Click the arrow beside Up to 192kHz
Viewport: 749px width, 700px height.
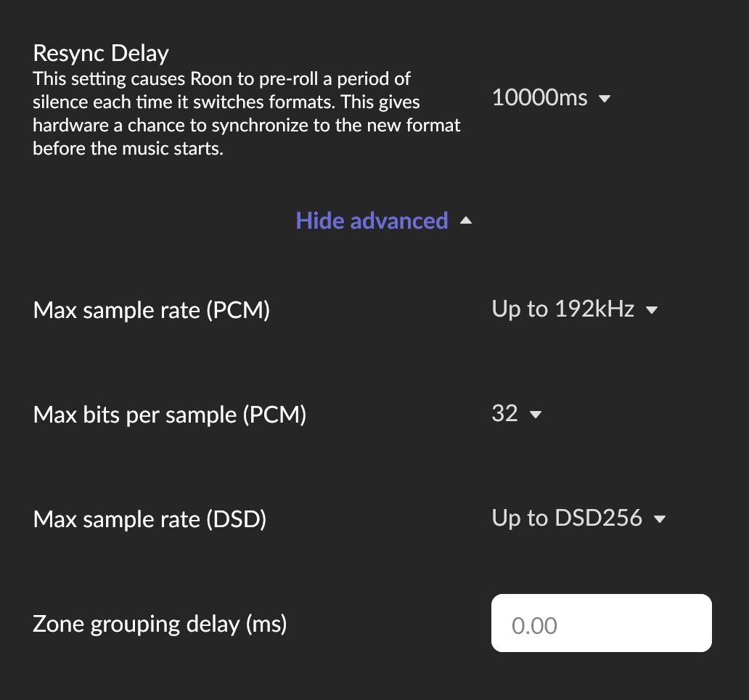651,311
